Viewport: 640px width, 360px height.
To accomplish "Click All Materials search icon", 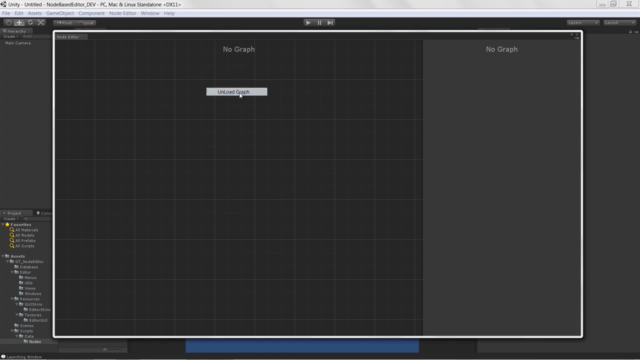I will coord(12,230).
